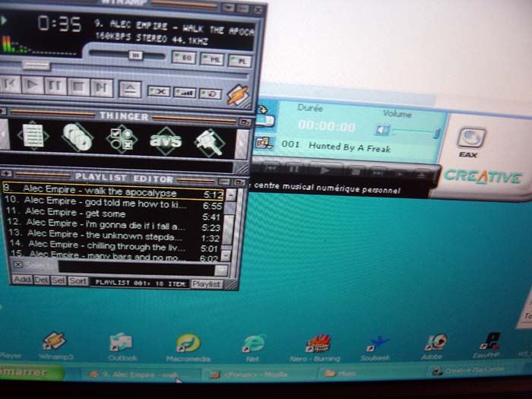The width and height of the screenshot is (532, 399).
Task: Click Winamp's previous track button
Action: 9,85
